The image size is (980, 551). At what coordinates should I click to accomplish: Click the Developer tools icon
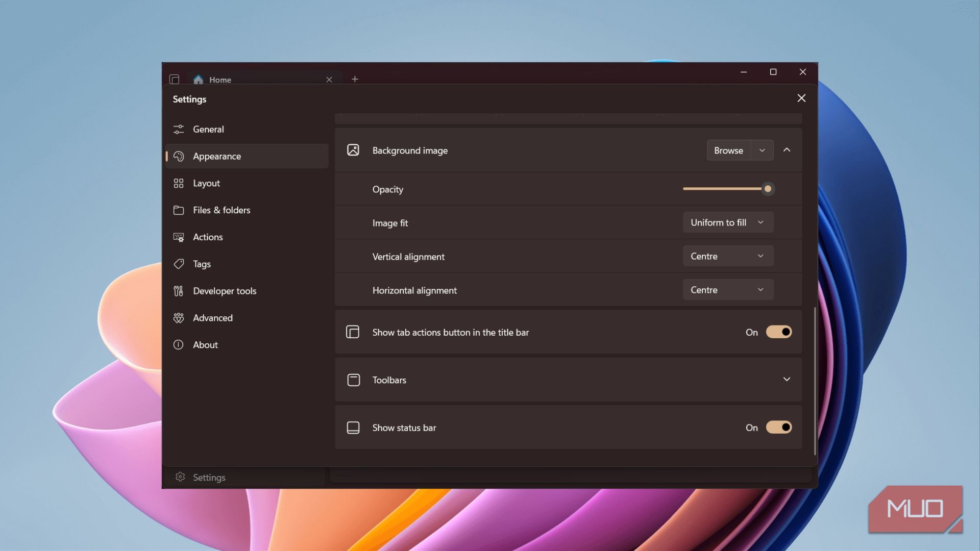[x=179, y=291]
